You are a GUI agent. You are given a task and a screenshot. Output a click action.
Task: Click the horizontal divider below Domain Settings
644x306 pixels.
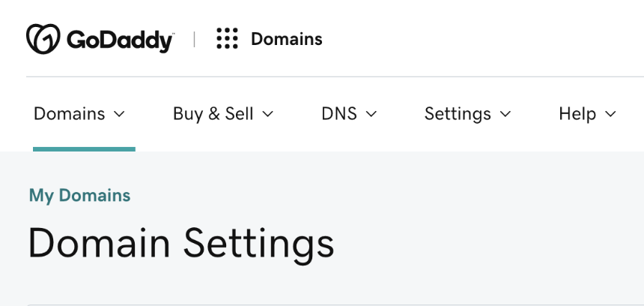(335, 304)
